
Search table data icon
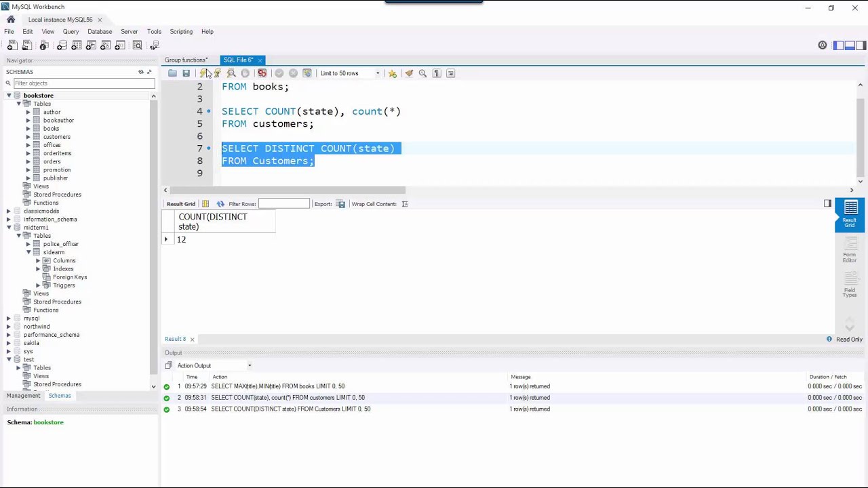coord(137,45)
